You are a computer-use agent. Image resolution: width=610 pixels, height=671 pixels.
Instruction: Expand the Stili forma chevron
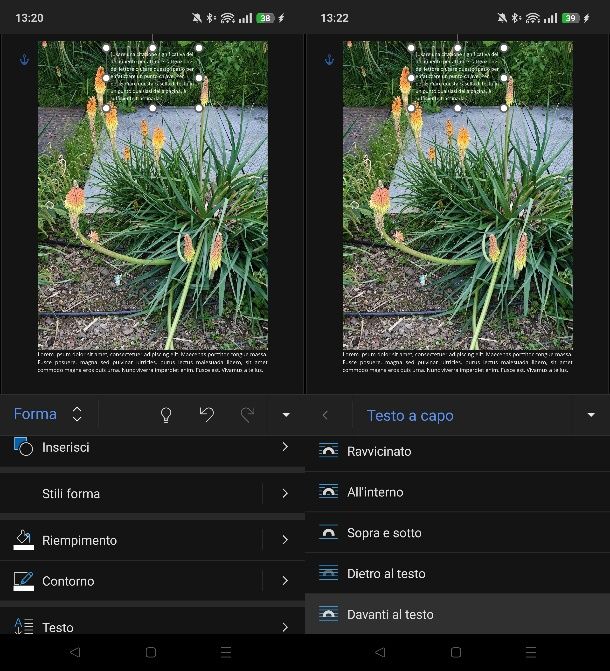[285, 493]
